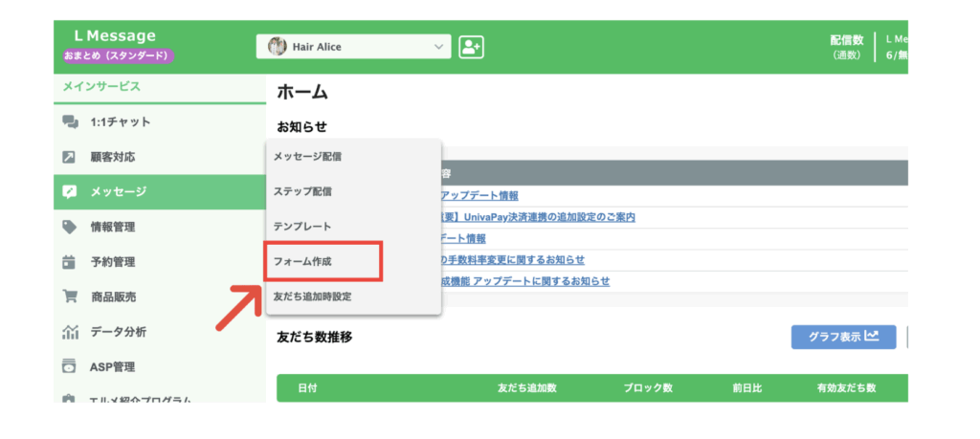Select the メインサービス tab
The height and width of the screenshot is (439, 980).
[101, 87]
